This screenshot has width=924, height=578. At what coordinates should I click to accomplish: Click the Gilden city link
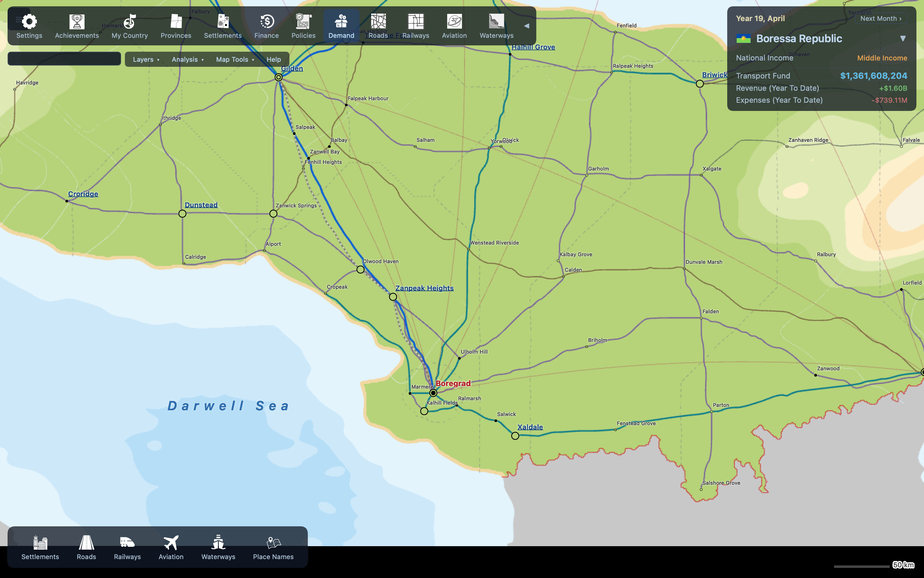(292, 68)
